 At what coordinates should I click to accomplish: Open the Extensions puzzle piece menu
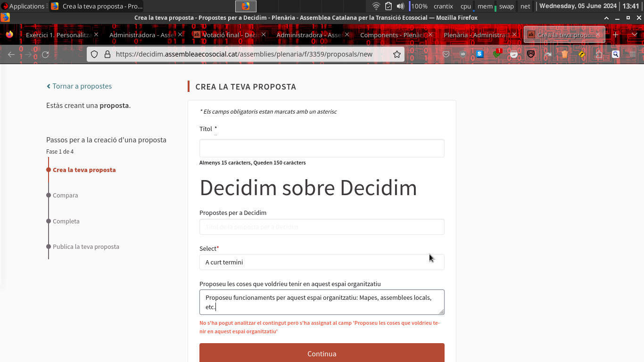(599, 54)
